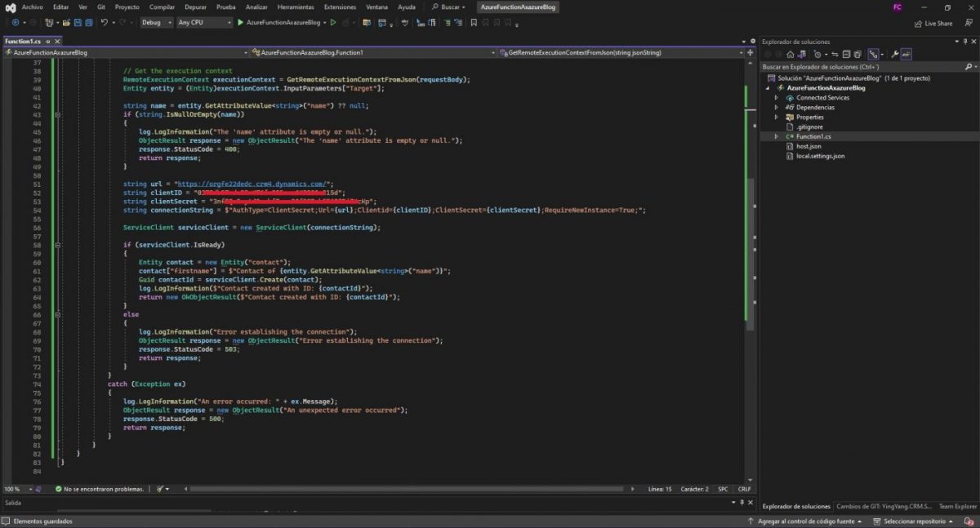Select local.settings.json file
The height and width of the screenshot is (528, 980).
pyautogui.click(x=814, y=156)
